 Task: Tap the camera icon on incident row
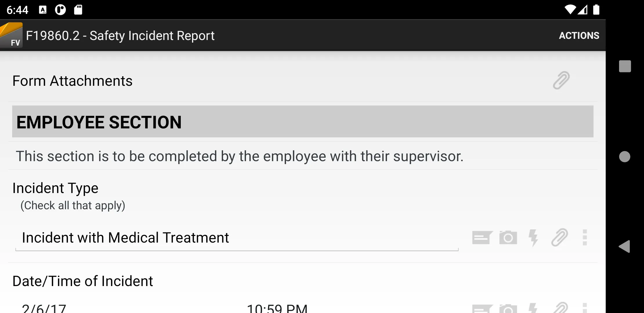(508, 237)
